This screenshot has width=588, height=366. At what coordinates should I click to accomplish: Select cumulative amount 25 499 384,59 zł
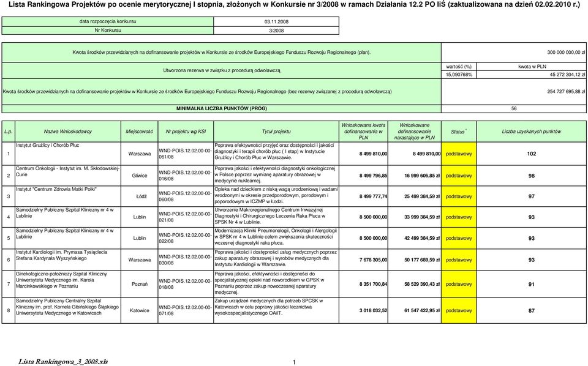(421, 196)
